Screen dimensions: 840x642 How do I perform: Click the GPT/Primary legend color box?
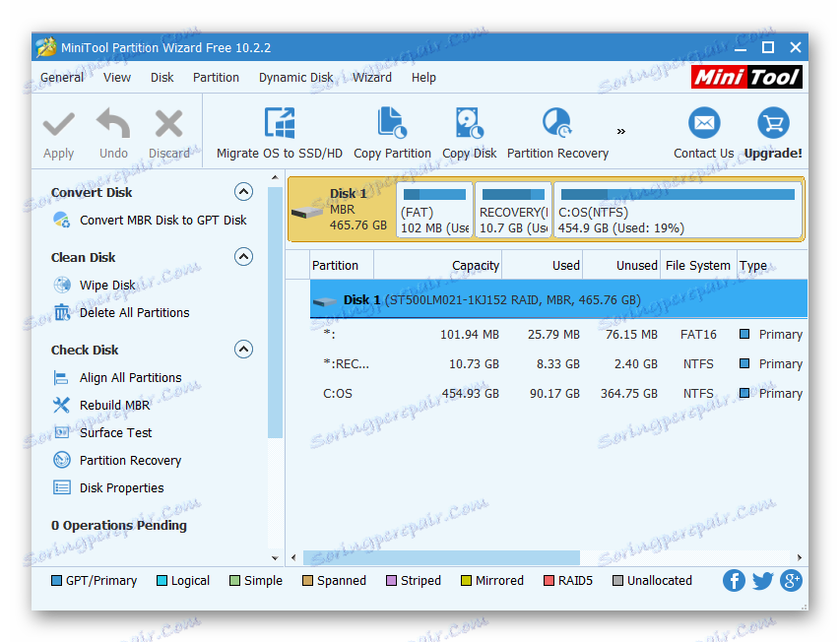[56, 580]
